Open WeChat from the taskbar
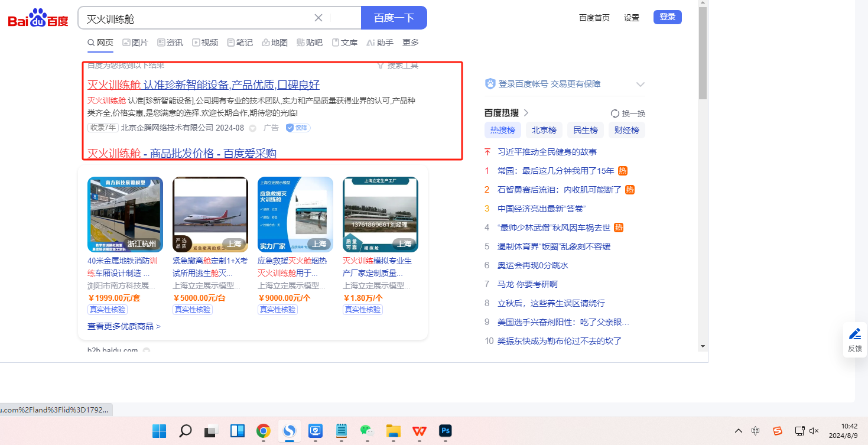868x445 pixels. [x=367, y=431]
